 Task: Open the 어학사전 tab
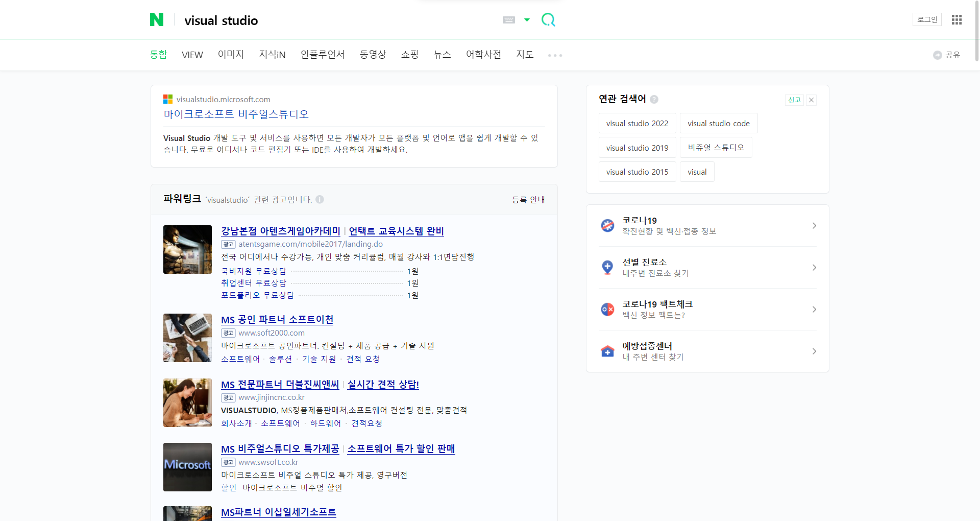point(483,54)
